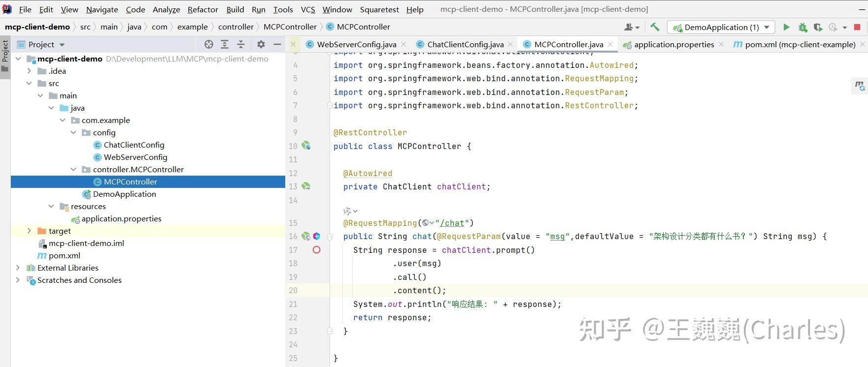Stop the running application with red square
Screen dimensions: 868x367
[857, 27]
